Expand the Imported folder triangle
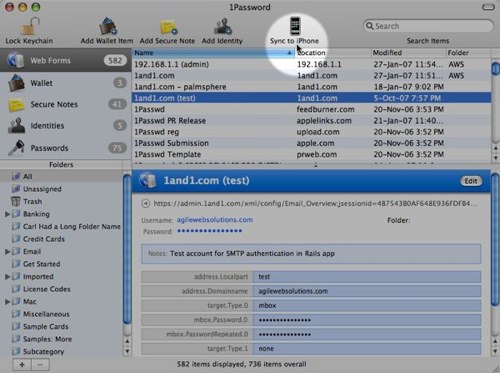Image resolution: width=500 pixels, height=373 pixels. pos(7,276)
